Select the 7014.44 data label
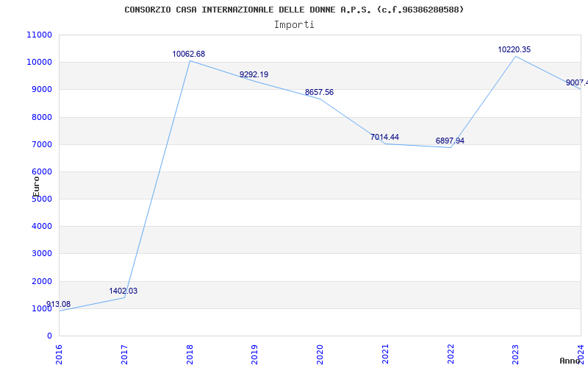This screenshot has height=368, width=588. (x=384, y=138)
